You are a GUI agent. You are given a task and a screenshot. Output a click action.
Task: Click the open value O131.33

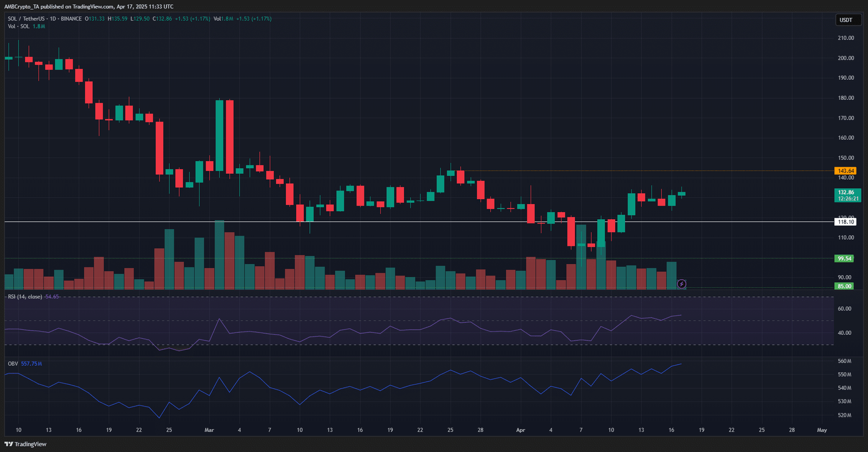point(95,18)
